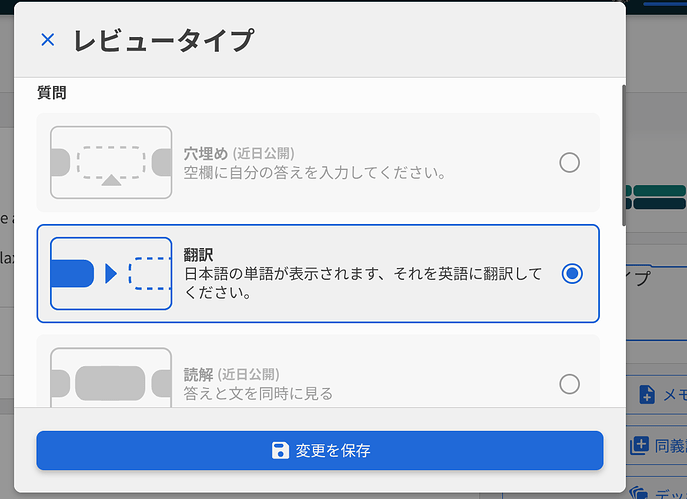Click the メモ note-add icon

coord(646,394)
